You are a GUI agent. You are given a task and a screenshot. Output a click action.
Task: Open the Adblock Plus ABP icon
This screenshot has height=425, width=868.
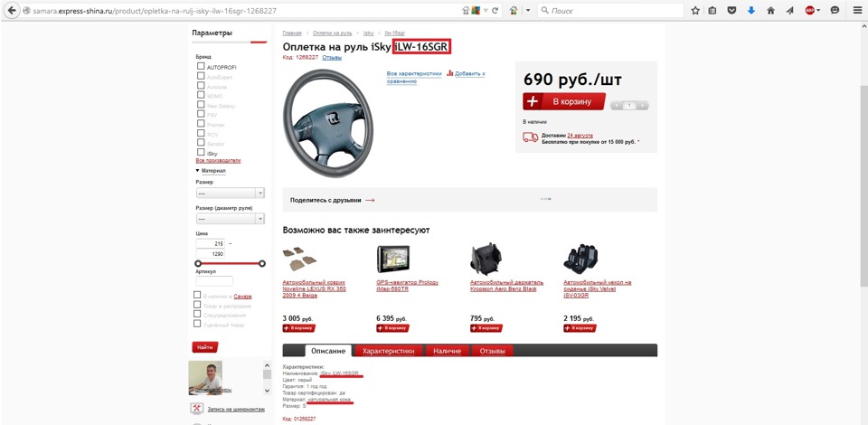coord(810,11)
